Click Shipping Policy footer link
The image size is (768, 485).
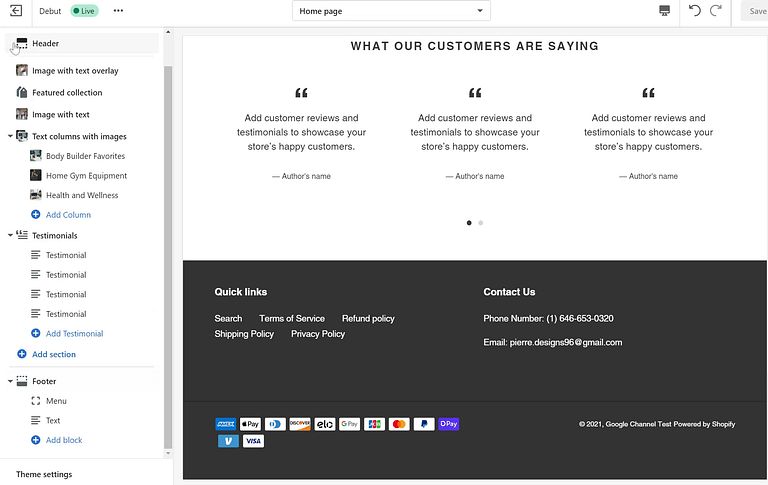[x=244, y=334]
